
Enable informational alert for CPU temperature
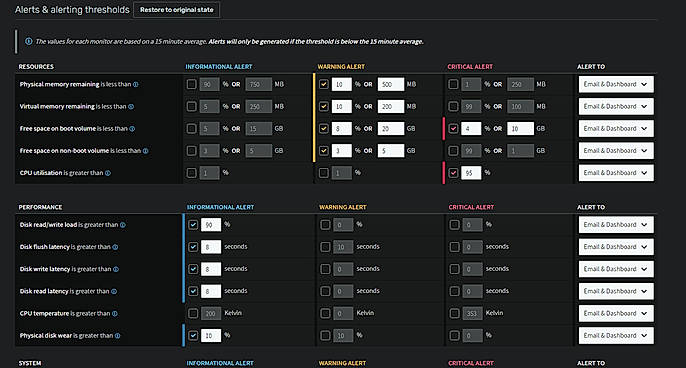(x=193, y=313)
